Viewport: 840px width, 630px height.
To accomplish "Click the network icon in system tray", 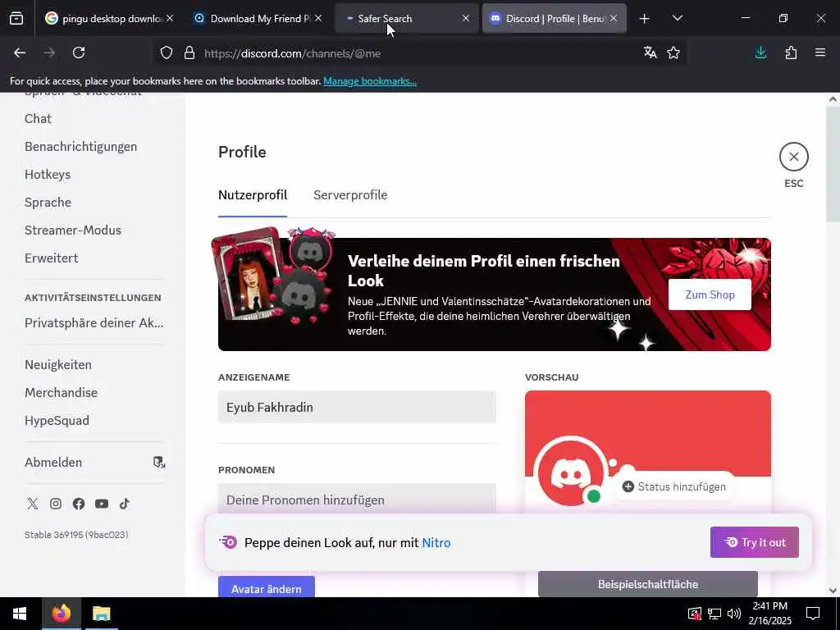I will click(x=714, y=614).
